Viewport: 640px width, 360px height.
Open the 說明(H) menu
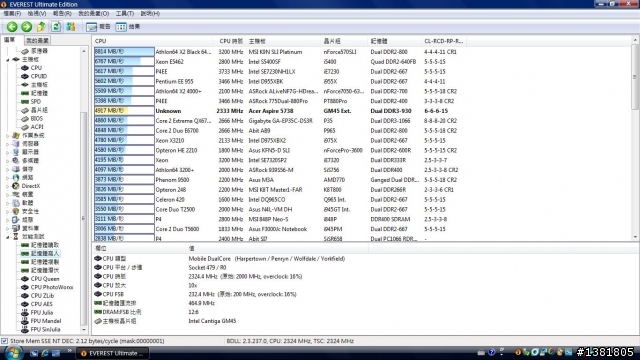tap(150, 13)
